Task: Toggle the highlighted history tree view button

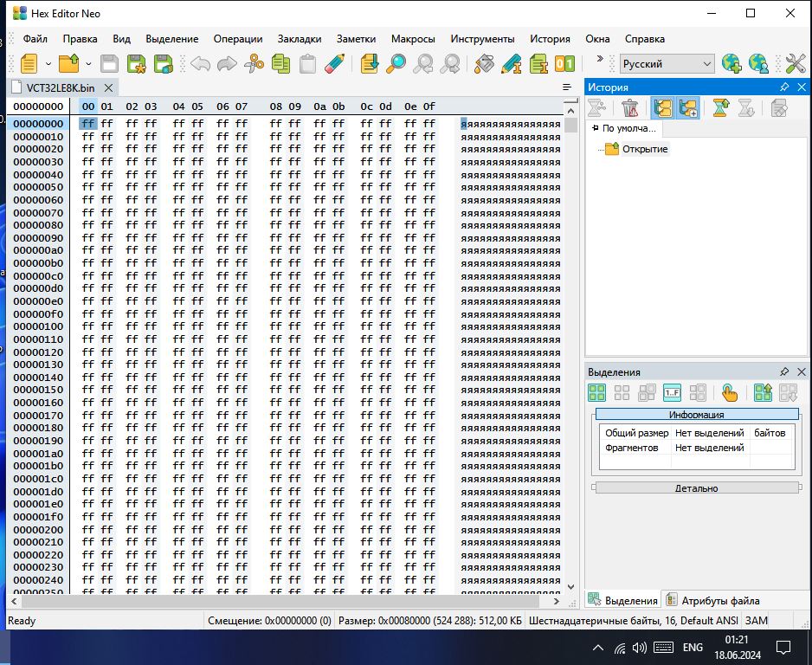Action: coord(663,108)
